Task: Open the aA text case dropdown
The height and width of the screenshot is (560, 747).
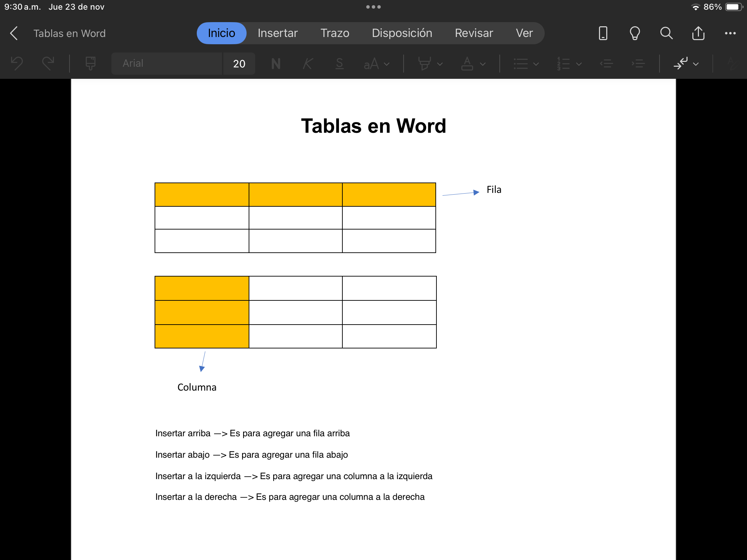Action: point(376,64)
